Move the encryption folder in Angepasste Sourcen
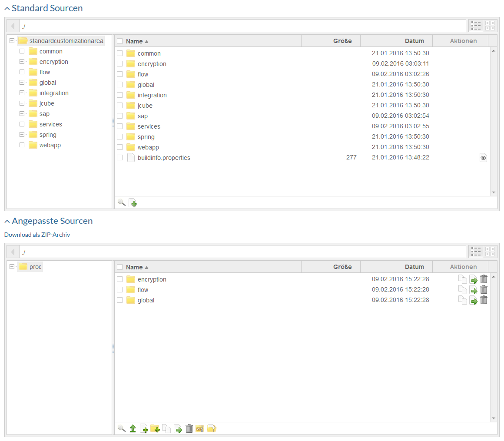The height and width of the screenshot is (441, 504). click(474, 279)
